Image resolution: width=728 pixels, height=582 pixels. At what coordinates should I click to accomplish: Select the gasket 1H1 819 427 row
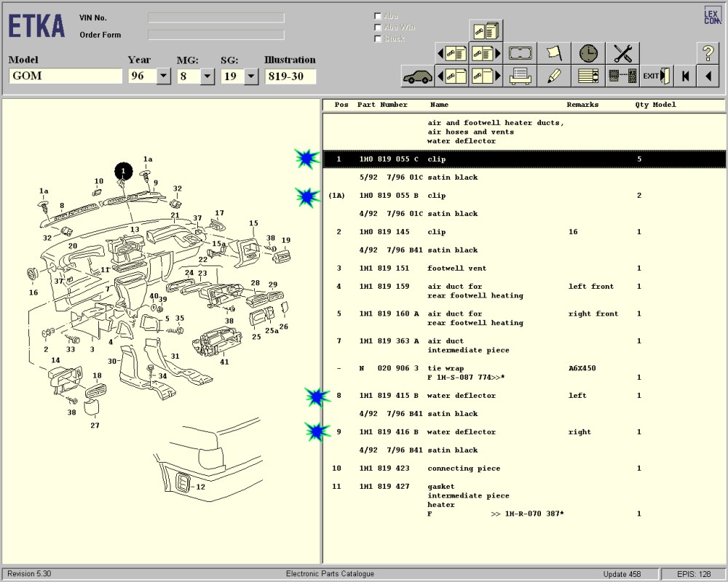pyautogui.click(x=524, y=501)
